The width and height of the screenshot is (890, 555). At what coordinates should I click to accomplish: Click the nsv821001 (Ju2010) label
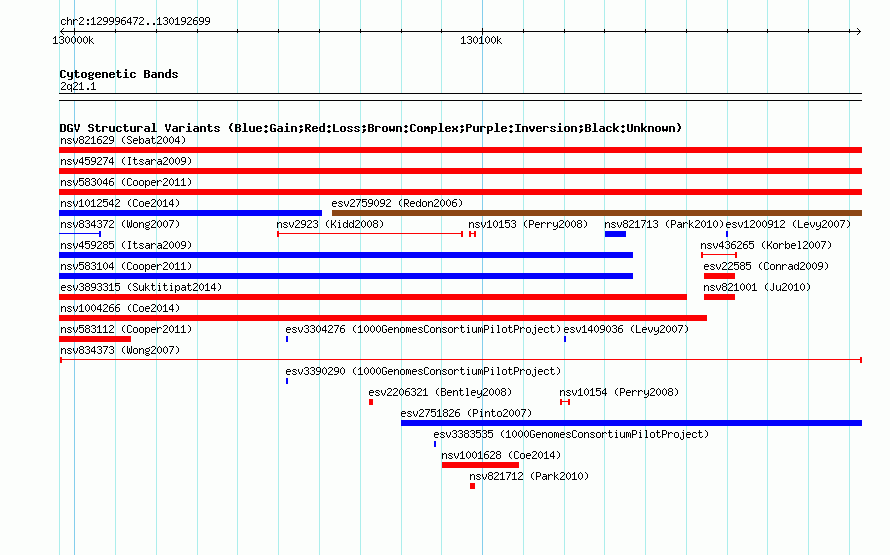[x=757, y=287]
